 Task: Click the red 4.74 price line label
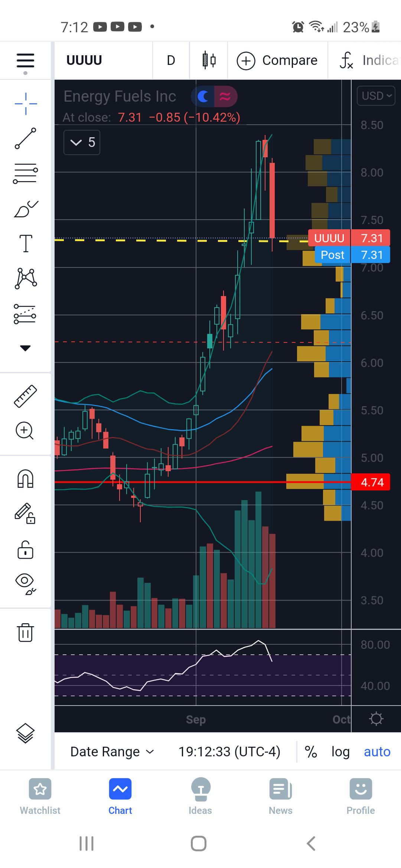[370, 482]
